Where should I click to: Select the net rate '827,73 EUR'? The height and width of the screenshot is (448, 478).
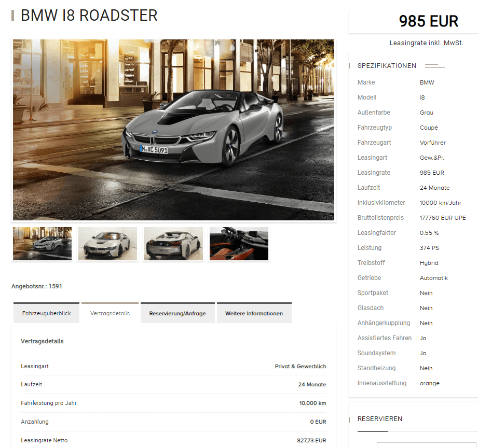tap(311, 440)
